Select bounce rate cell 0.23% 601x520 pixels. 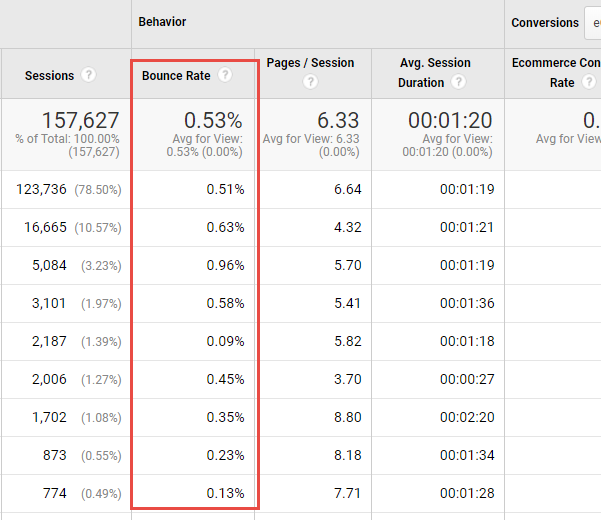click(225, 455)
